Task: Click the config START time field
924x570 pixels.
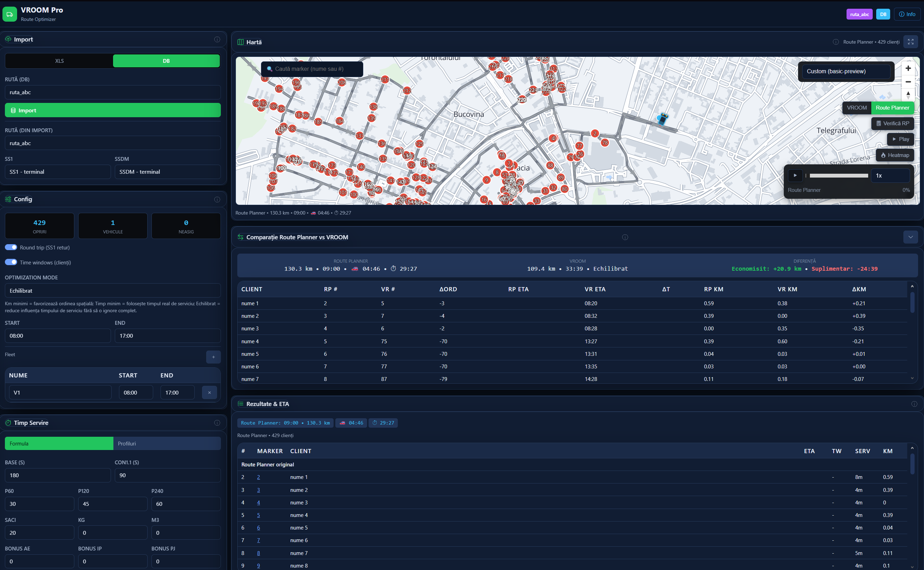Action: click(x=58, y=336)
